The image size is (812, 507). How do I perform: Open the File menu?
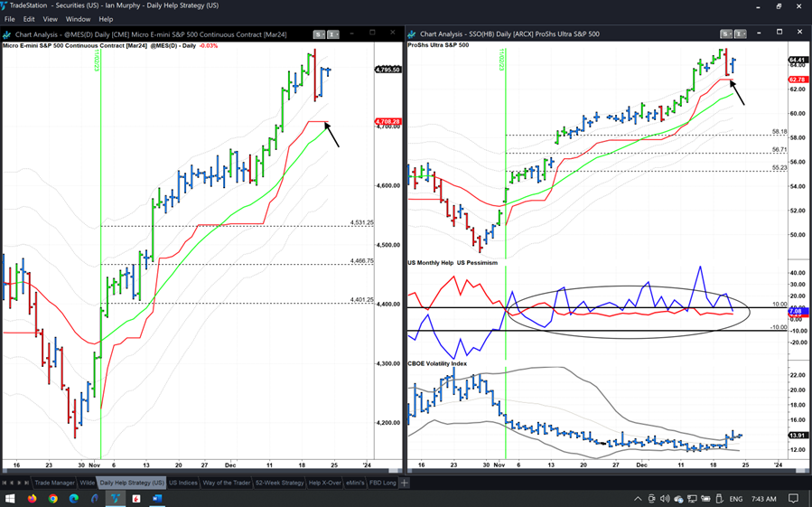[x=9, y=19]
